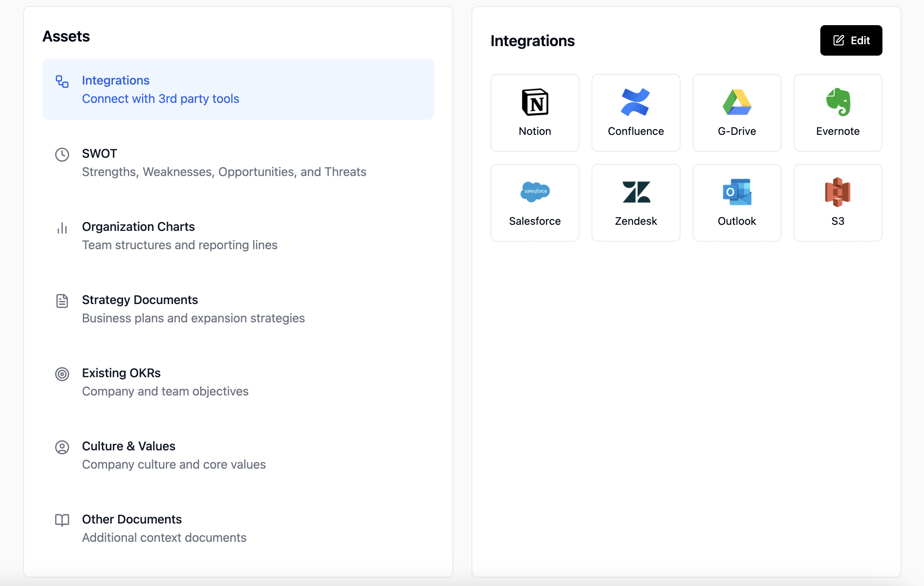Open the Integrations assets item
Image resolution: width=924 pixels, height=586 pixels.
[237, 90]
